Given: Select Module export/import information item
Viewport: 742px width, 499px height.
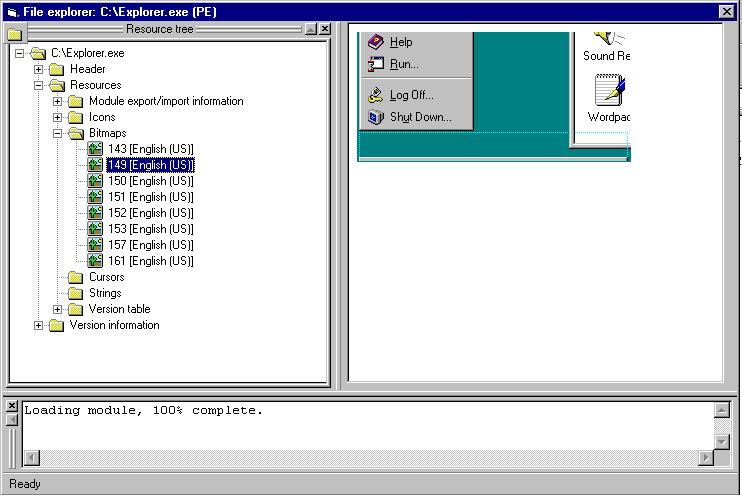Looking at the screenshot, I should pos(165,101).
